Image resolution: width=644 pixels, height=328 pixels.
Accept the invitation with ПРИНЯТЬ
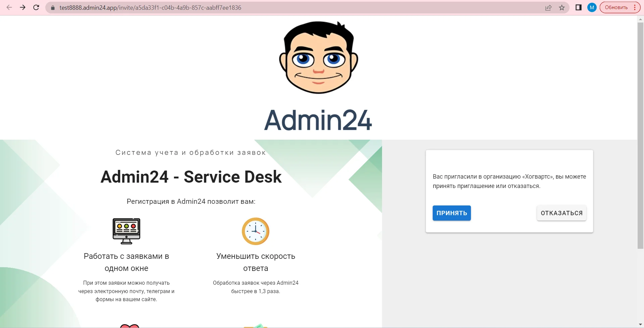tap(451, 213)
